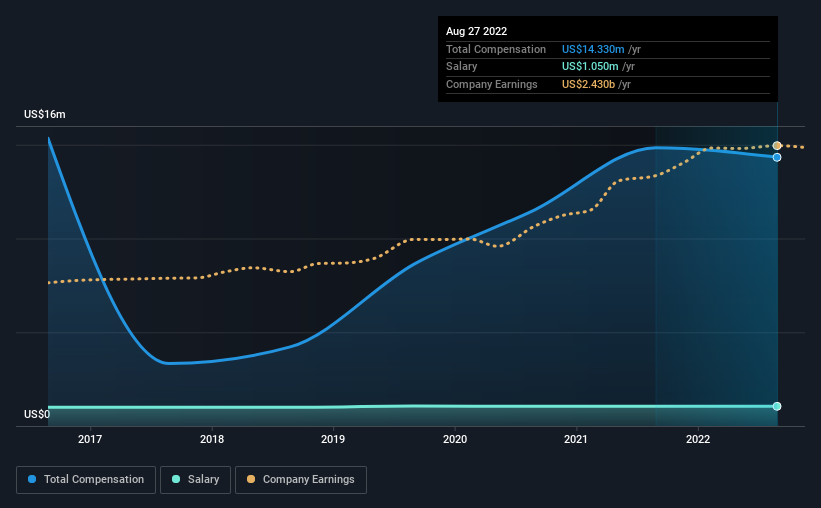Viewport: 821px width, 508px height.
Task: Toggle the Total Compensation legend button
Action: click(86, 480)
